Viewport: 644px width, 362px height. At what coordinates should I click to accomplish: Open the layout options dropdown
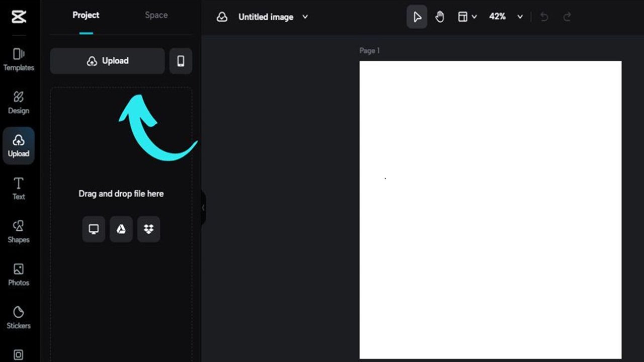[x=467, y=17]
